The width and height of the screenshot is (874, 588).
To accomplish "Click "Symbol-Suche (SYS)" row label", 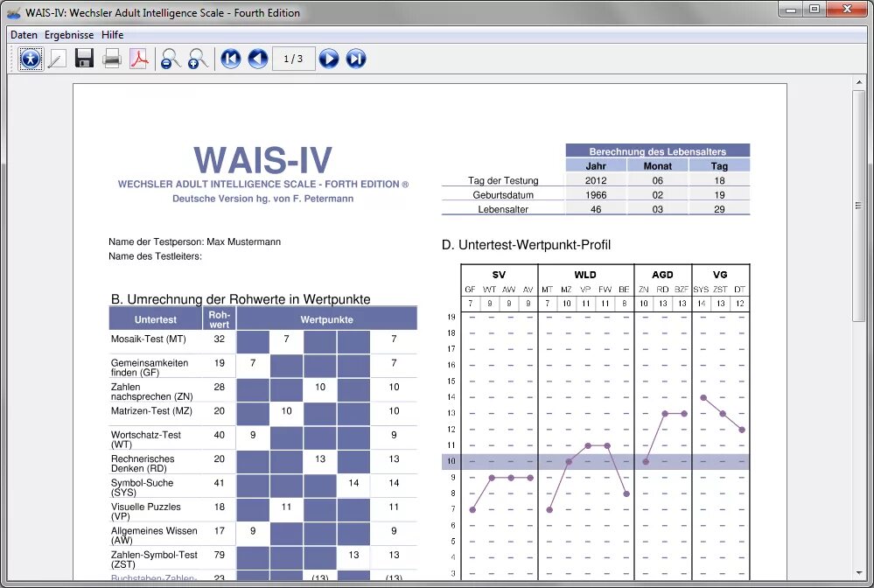I will (x=142, y=487).
